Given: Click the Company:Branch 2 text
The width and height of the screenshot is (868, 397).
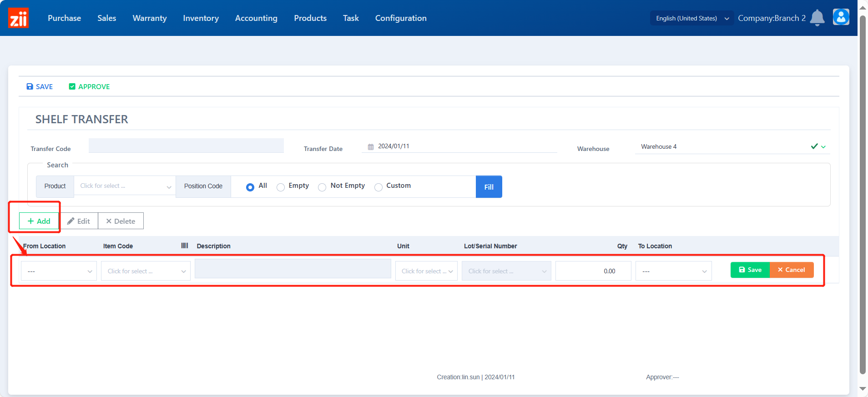Looking at the screenshot, I should [772, 18].
